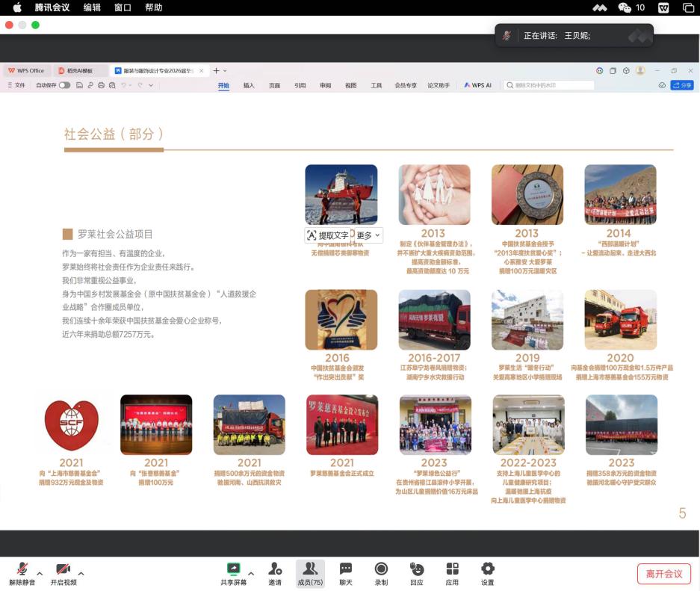Open the macOS 窗口 menu
Image resolution: width=700 pixels, height=591 pixels.
(x=123, y=7)
